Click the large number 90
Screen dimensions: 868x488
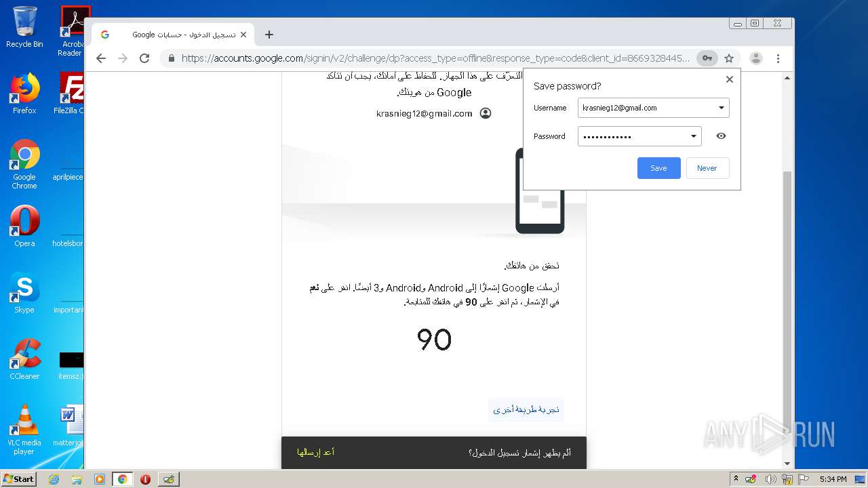click(434, 340)
